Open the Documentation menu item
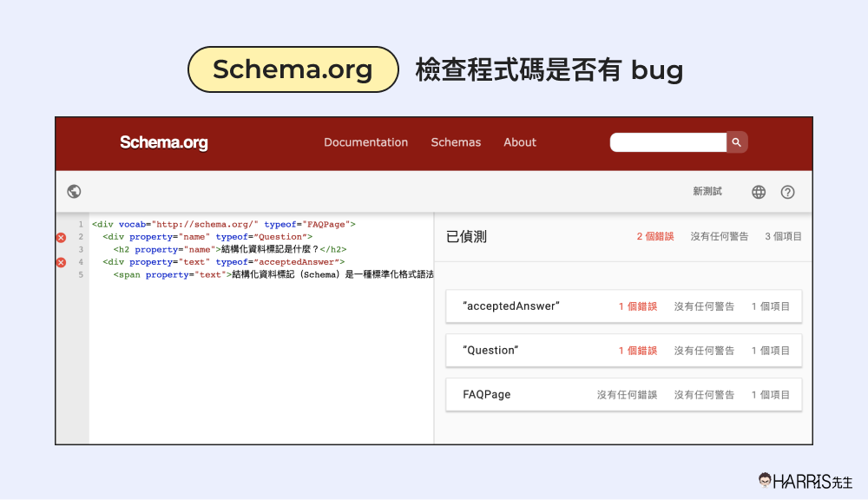868x500 pixels. tap(366, 142)
